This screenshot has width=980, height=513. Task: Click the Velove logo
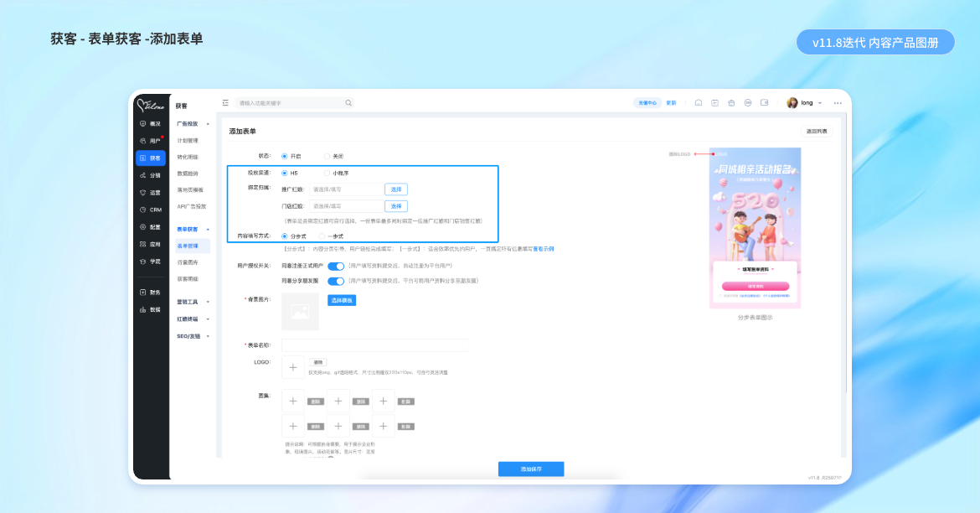(x=151, y=105)
